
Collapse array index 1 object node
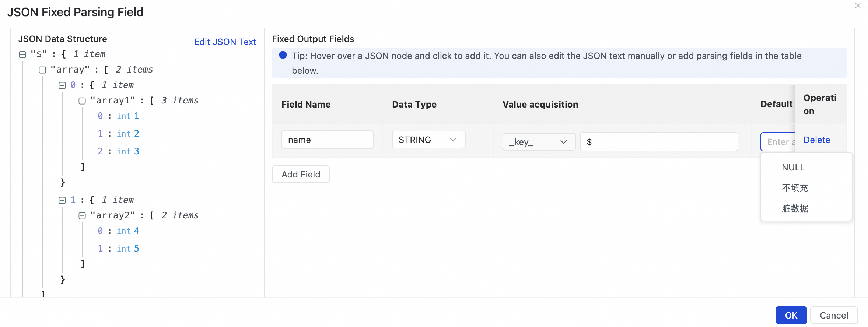(x=62, y=200)
